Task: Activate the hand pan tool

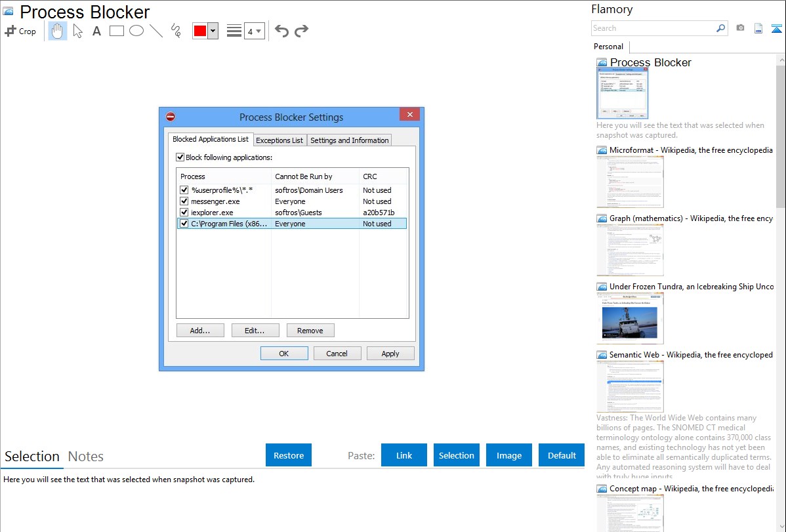Action: (58, 31)
